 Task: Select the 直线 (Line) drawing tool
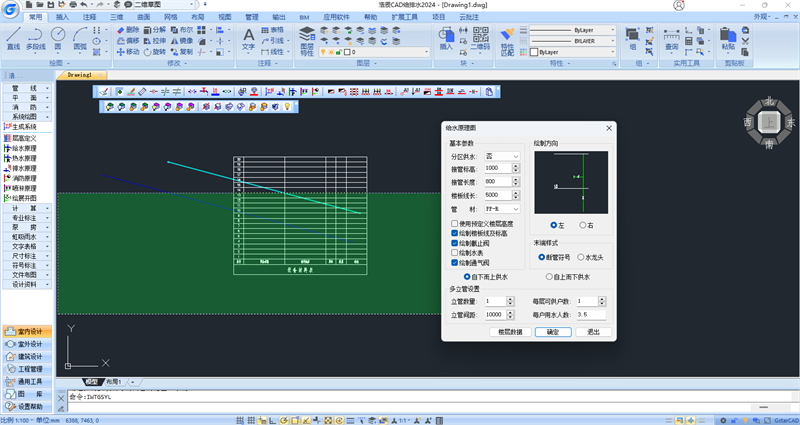tap(13, 37)
